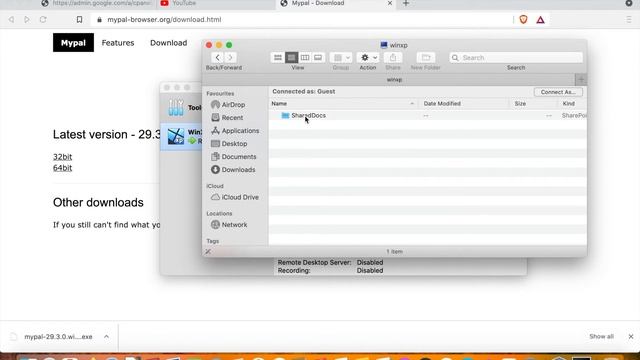Create a New Folder from toolbar
Image resolution: width=640 pixels, height=360 pixels.
426,58
